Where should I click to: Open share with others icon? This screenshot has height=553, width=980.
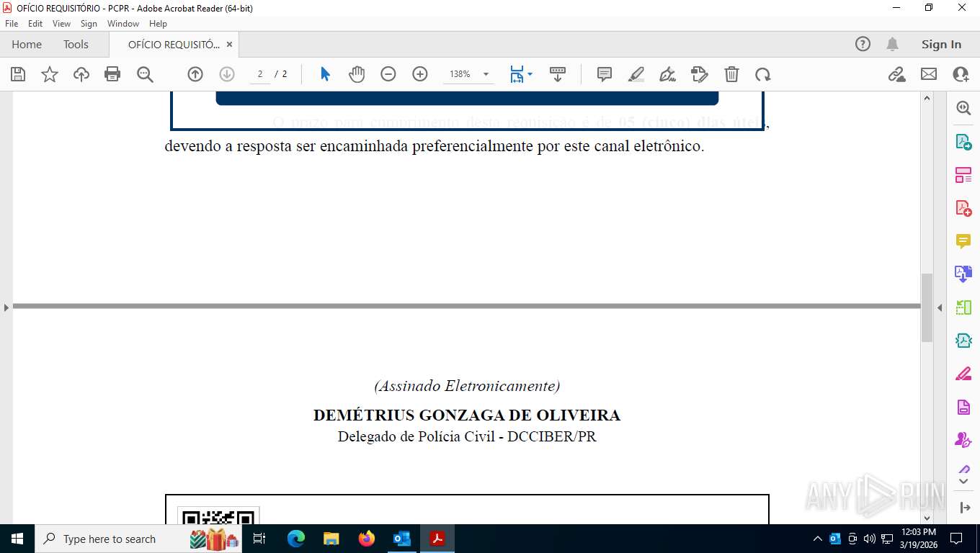click(961, 74)
